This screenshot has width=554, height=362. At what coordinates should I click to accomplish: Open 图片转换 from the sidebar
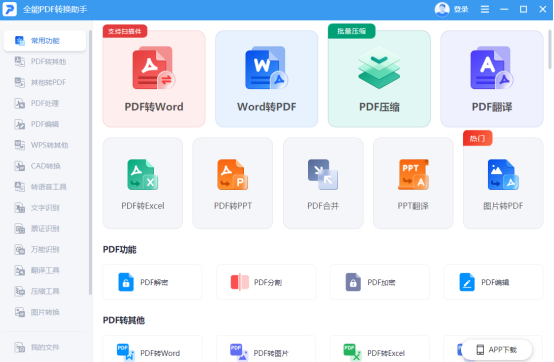click(x=45, y=312)
